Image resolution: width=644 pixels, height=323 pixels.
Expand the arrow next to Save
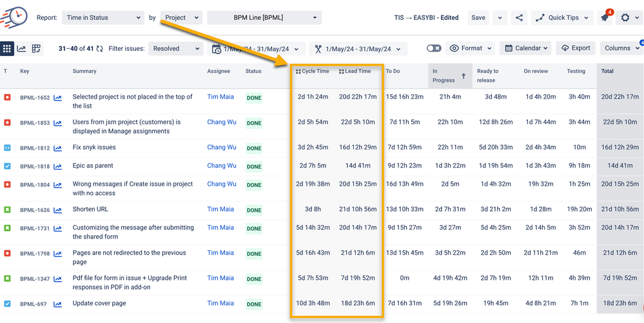pyautogui.click(x=500, y=17)
